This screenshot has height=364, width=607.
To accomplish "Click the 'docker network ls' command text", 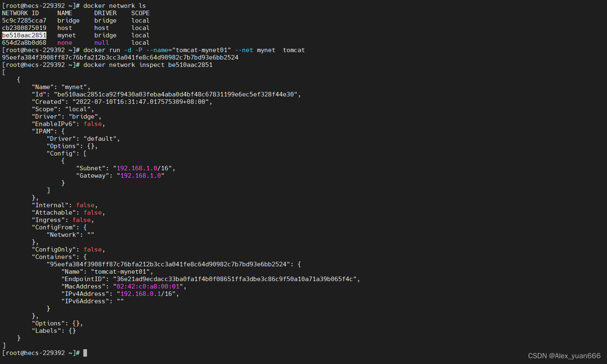I will (x=115, y=6).
